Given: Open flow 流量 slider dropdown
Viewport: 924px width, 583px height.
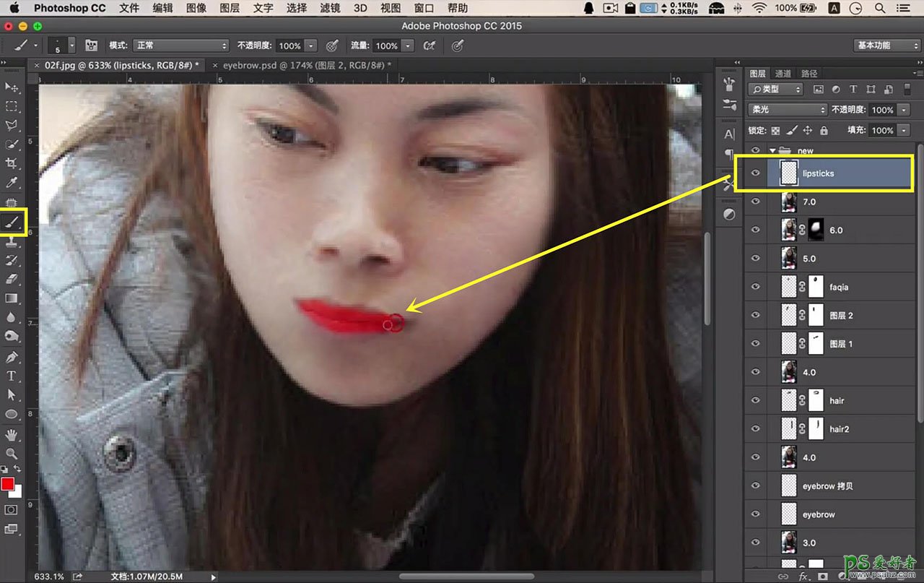Looking at the screenshot, I should coord(408,46).
